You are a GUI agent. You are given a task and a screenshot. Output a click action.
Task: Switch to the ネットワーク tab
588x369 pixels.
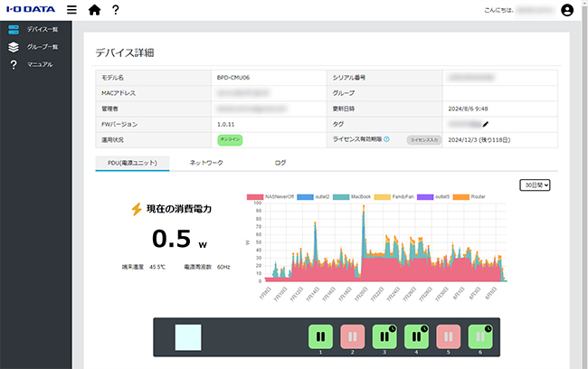pyautogui.click(x=206, y=163)
